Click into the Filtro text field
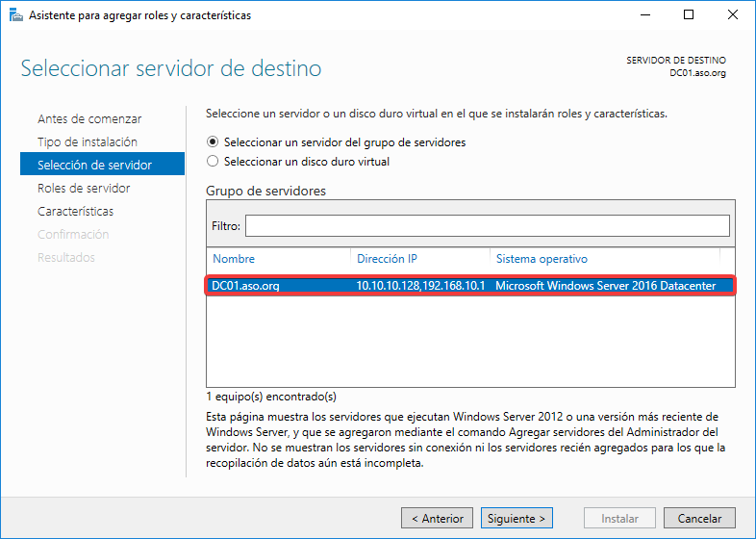Viewport: 756px width, 539px height. (x=487, y=225)
